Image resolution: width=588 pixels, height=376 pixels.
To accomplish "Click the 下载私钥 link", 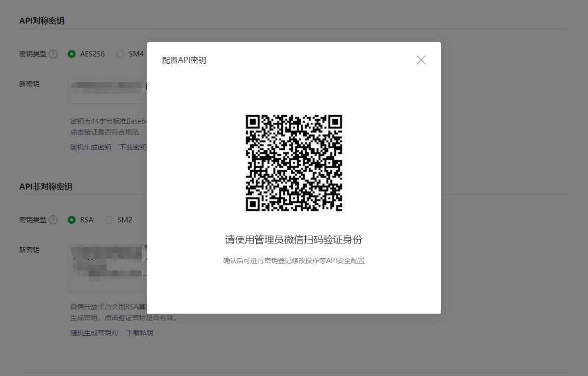I will tap(140, 333).
